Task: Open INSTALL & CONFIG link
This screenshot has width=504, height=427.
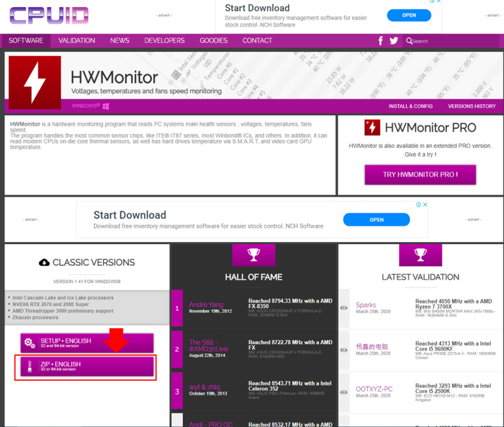Action: tap(411, 106)
